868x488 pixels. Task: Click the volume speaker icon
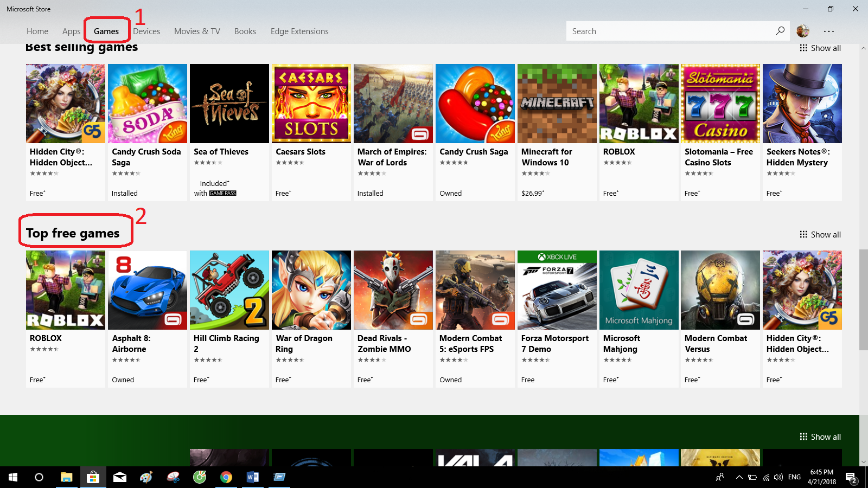coord(778,477)
